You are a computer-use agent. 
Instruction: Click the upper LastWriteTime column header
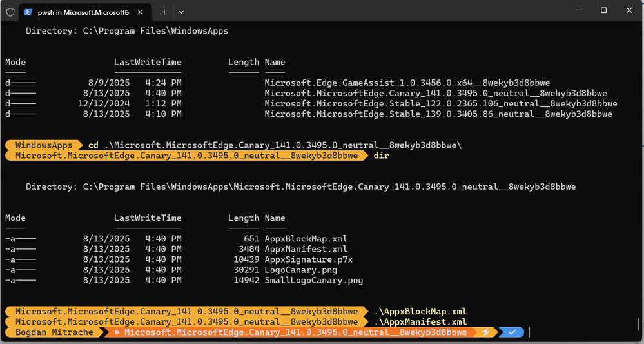148,62
